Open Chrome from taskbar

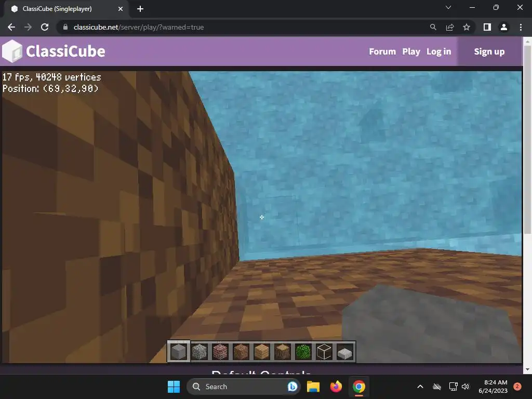pyautogui.click(x=358, y=387)
